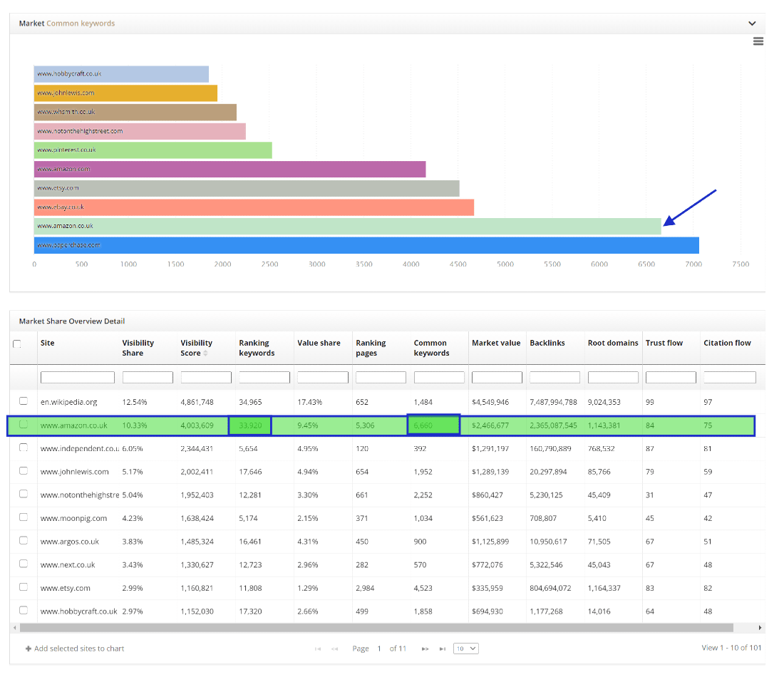Screen dimensions: 784x682
Task: Click the www.etsy.com grey chart bar
Action: click(x=247, y=188)
